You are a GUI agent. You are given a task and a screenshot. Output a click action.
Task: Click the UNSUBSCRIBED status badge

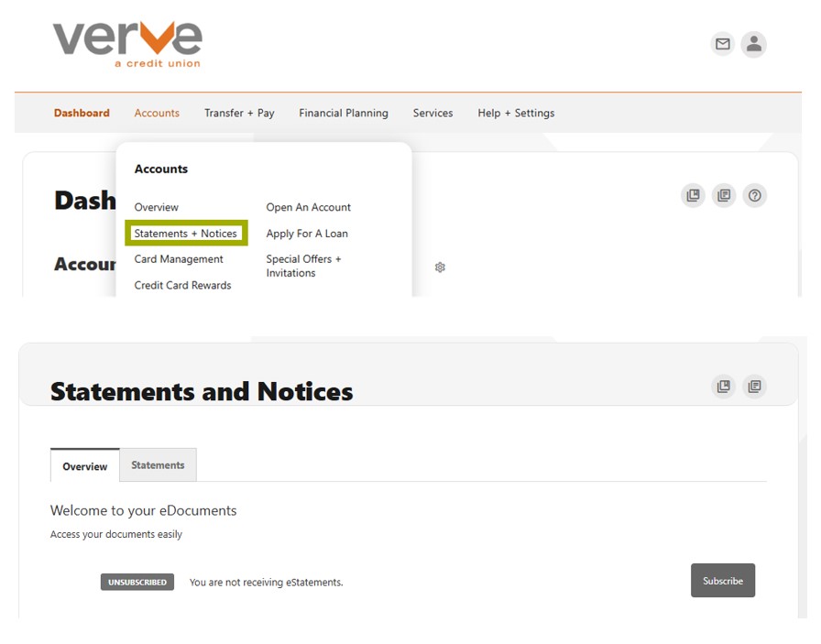tap(137, 582)
